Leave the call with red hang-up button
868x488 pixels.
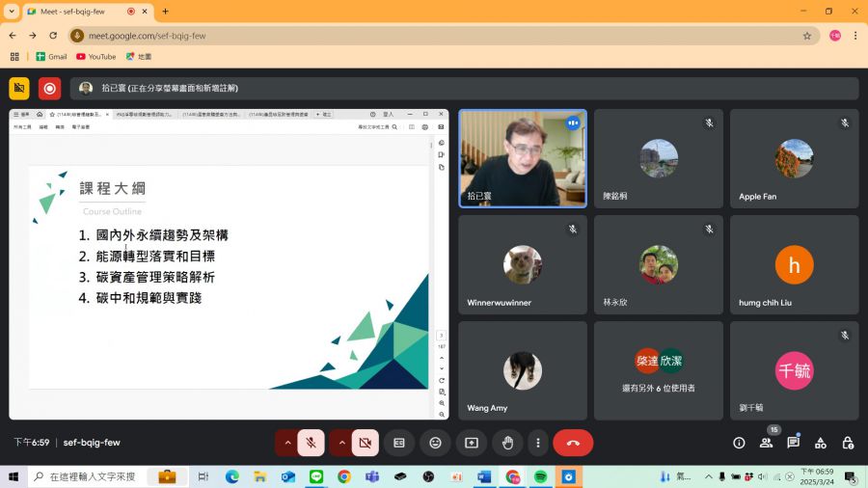[x=573, y=443]
